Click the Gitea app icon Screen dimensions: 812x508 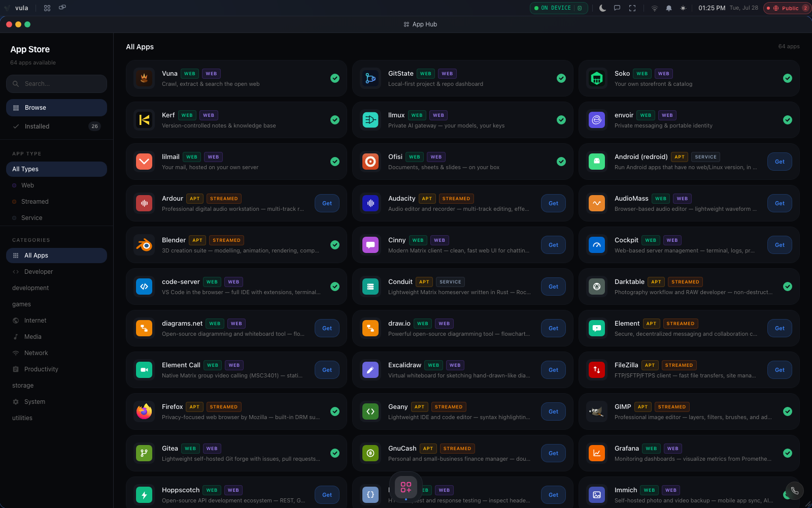click(x=144, y=453)
